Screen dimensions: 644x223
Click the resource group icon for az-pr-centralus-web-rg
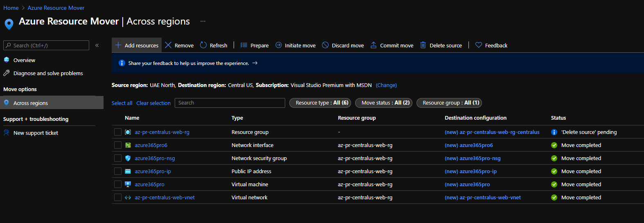128,132
